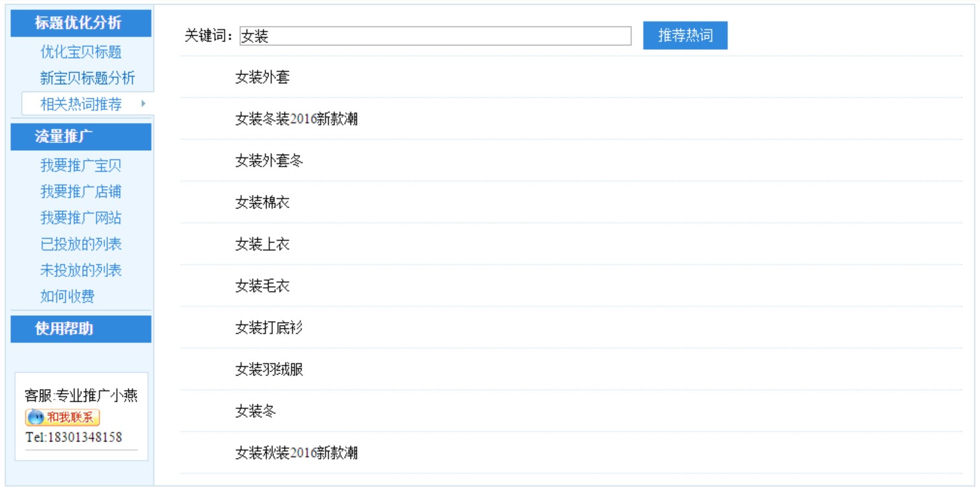Select 相关热词推荐 menu item
This screenshot has height=490, width=980.
(x=81, y=104)
